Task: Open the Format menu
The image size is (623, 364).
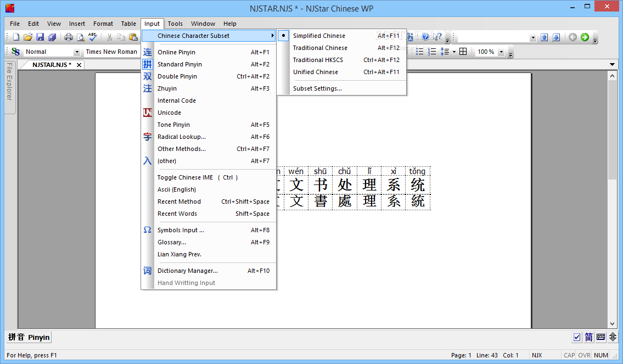Action: coord(103,24)
